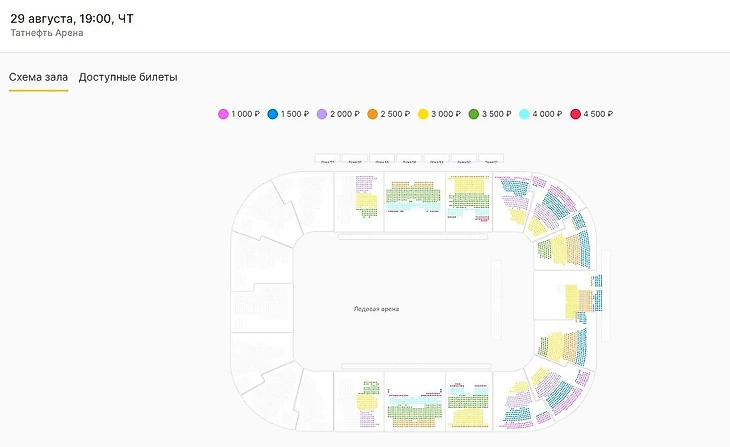Pick the purple 2 000 ₽ legend dot

[x=322, y=114]
